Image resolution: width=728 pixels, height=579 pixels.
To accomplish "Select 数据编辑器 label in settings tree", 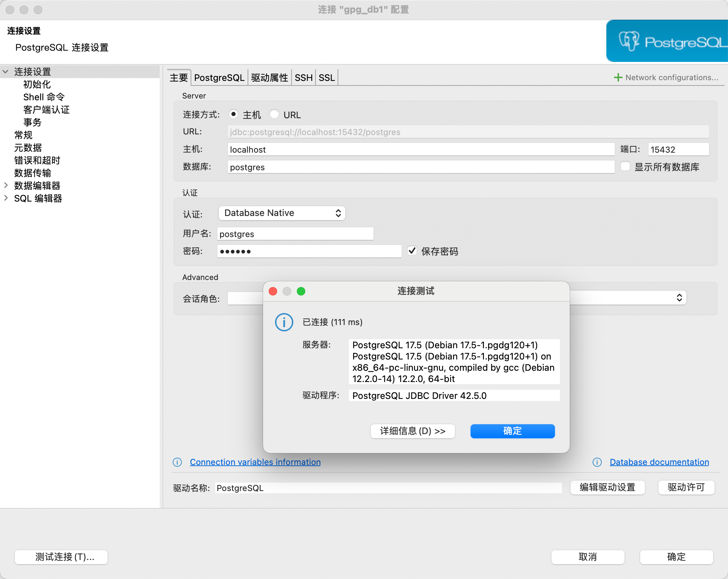I will [37, 186].
